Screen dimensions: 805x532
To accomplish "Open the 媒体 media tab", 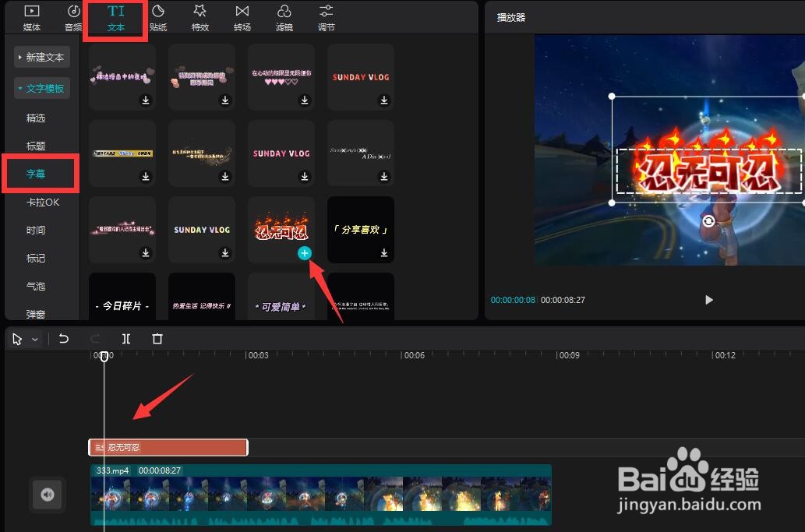I will pos(32,18).
